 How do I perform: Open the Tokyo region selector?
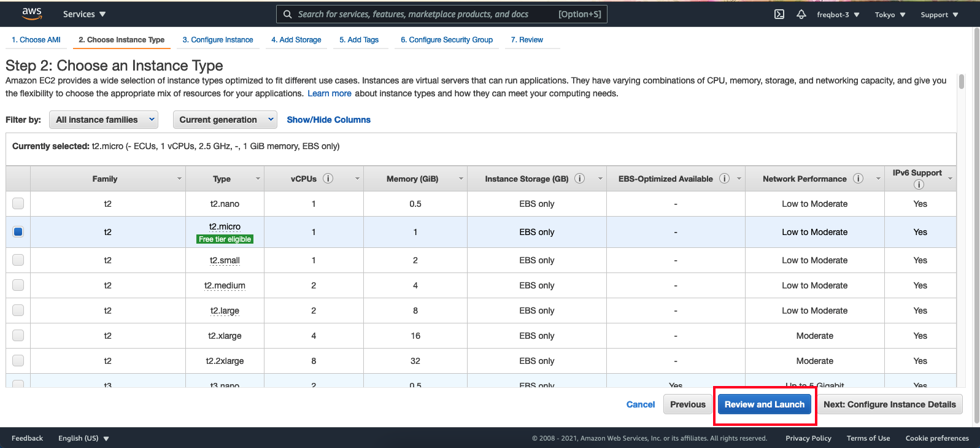point(890,15)
